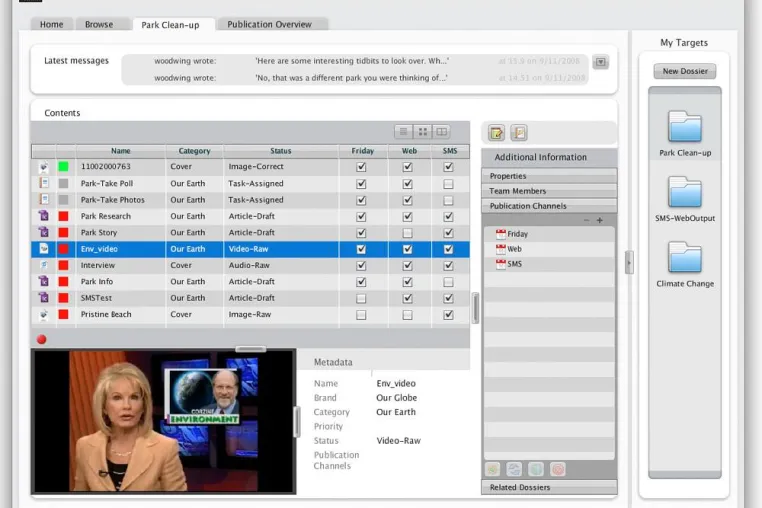Click the red color flag for Pristine Beach
The image size is (762, 508).
pos(63,315)
